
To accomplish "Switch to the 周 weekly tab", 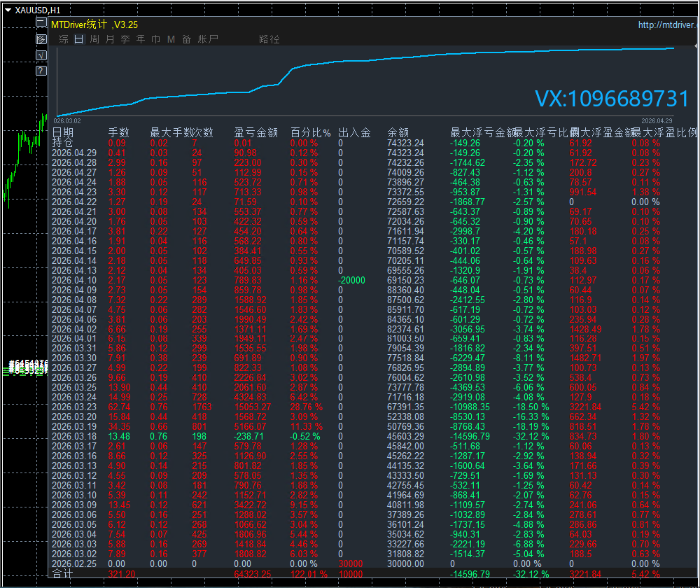I will (x=94, y=39).
